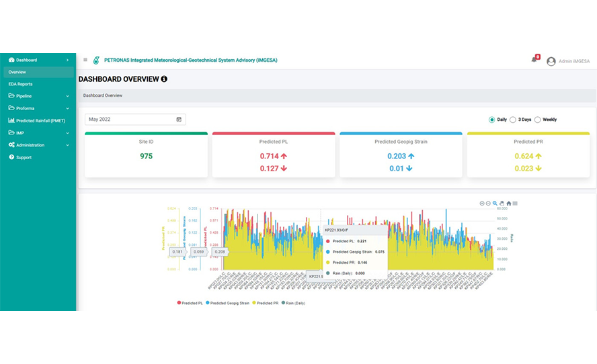
Task: Click the chart zoom out icon
Action: (488, 203)
